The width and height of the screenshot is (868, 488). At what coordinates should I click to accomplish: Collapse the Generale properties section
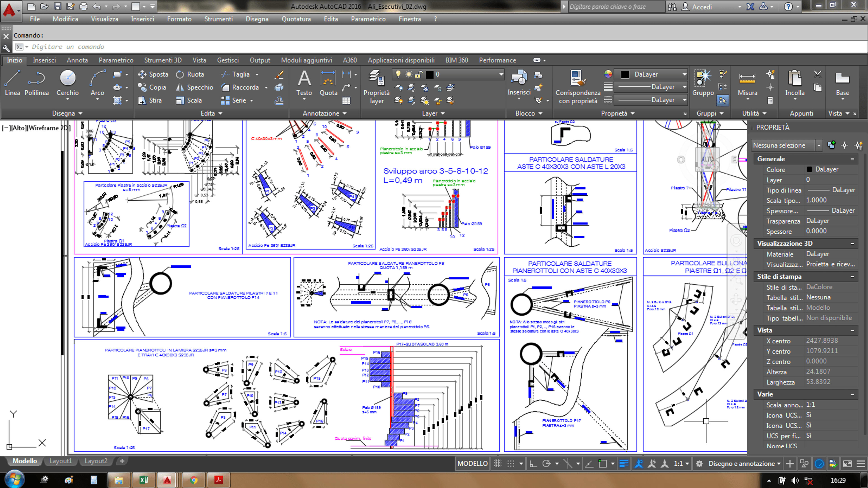coord(852,159)
